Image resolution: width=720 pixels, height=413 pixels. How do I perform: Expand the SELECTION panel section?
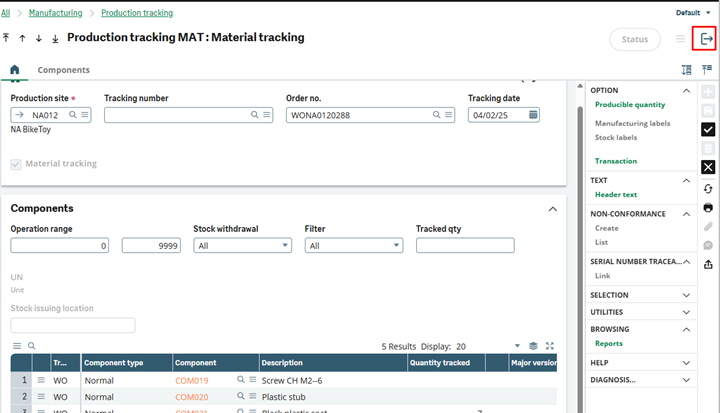(x=686, y=295)
